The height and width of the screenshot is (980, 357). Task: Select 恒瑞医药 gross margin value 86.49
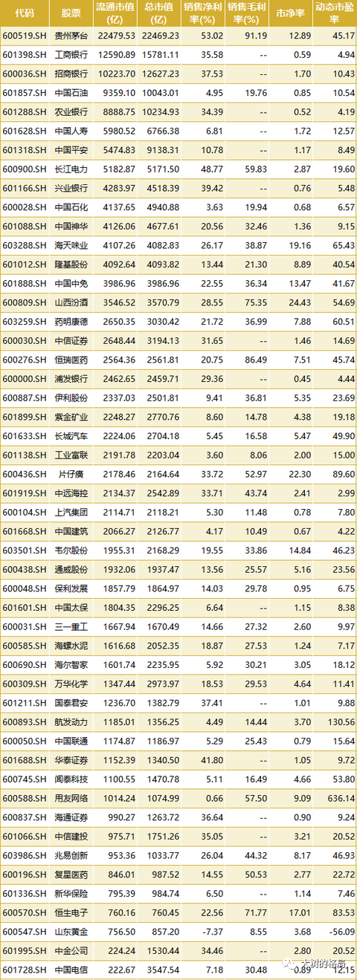(x=255, y=360)
